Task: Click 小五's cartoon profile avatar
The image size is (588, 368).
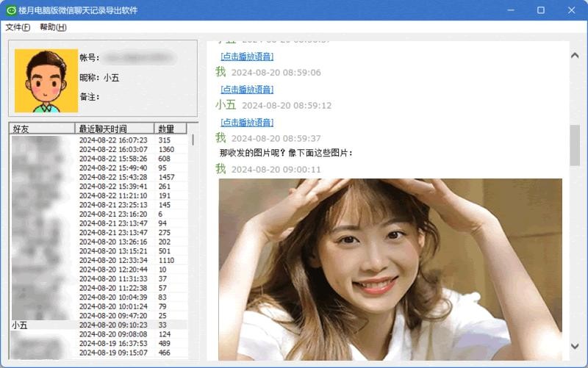Action: [46, 81]
